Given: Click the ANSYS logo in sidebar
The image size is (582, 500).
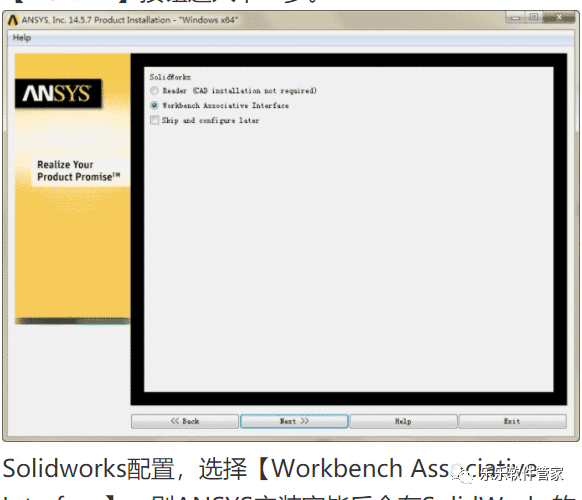Looking at the screenshot, I should [58, 93].
